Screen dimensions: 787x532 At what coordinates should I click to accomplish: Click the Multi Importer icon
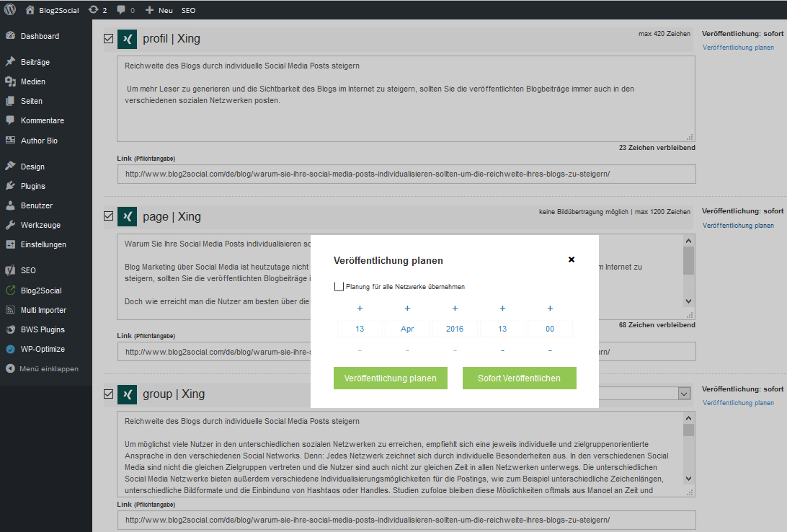[10, 310]
